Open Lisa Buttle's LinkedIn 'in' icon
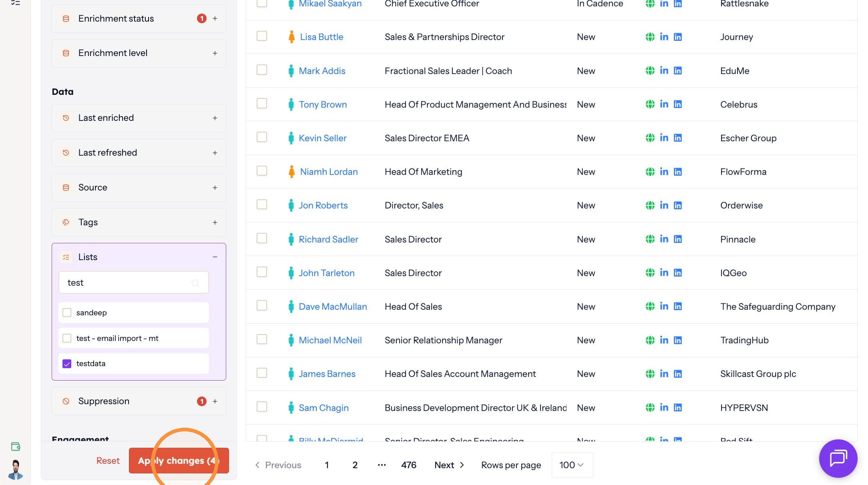The image size is (868, 485). pos(664,37)
